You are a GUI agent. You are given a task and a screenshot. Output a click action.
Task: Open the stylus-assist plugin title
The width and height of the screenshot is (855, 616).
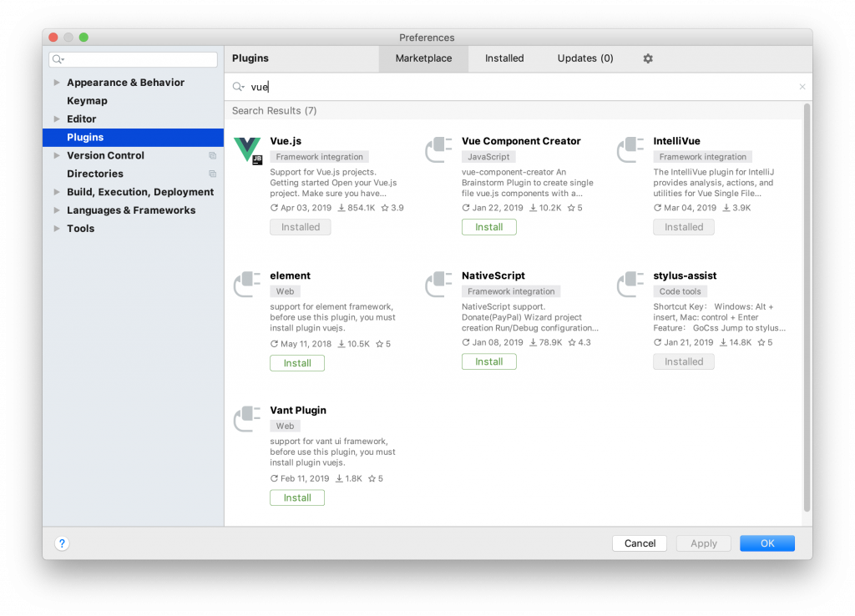click(685, 275)
